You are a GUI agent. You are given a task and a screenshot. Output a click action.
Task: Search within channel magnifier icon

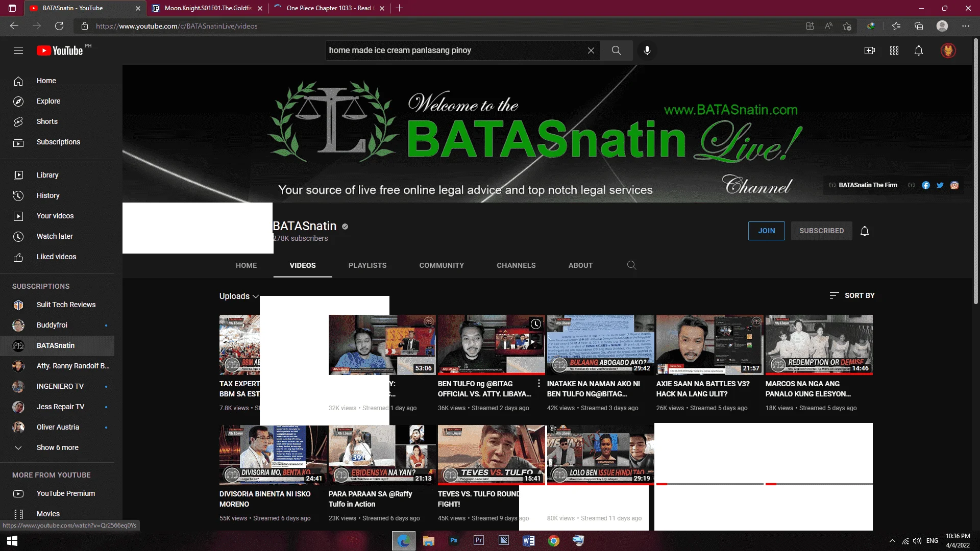coord(631,265)
